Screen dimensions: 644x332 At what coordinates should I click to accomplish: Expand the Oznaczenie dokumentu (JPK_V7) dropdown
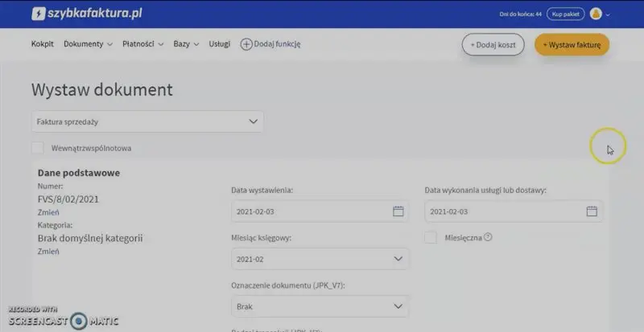coord(320,306)
